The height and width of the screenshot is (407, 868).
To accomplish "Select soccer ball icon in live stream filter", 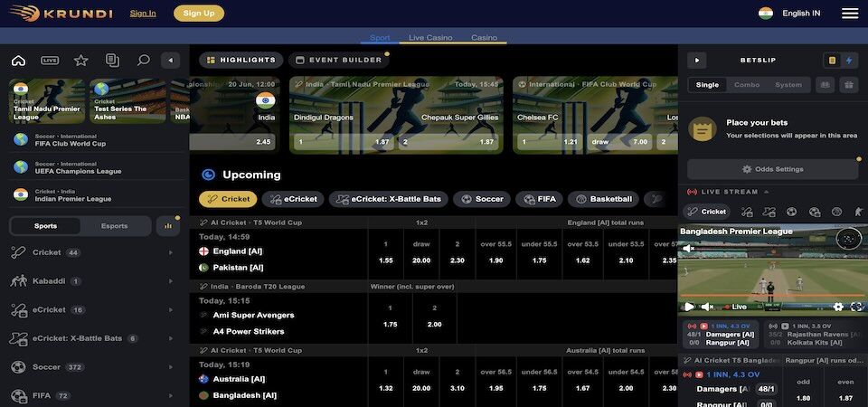I will click(792, 212).
